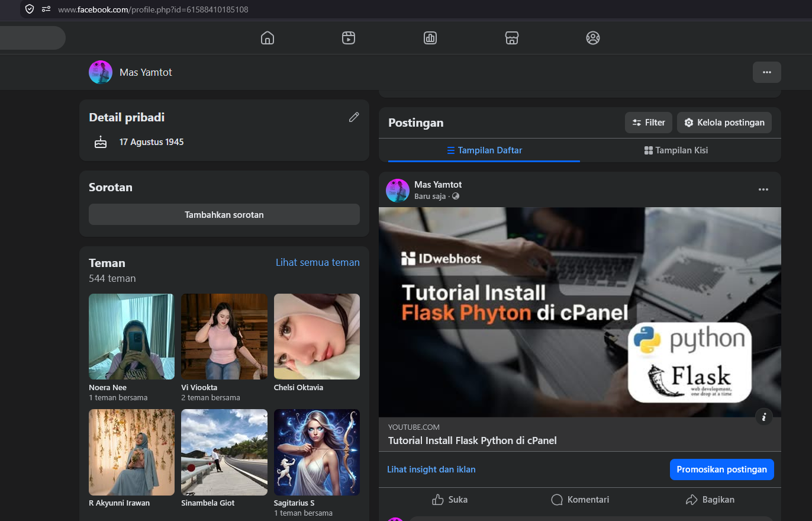
Task: Click Kelola postingan button
Action: (724, 123)
